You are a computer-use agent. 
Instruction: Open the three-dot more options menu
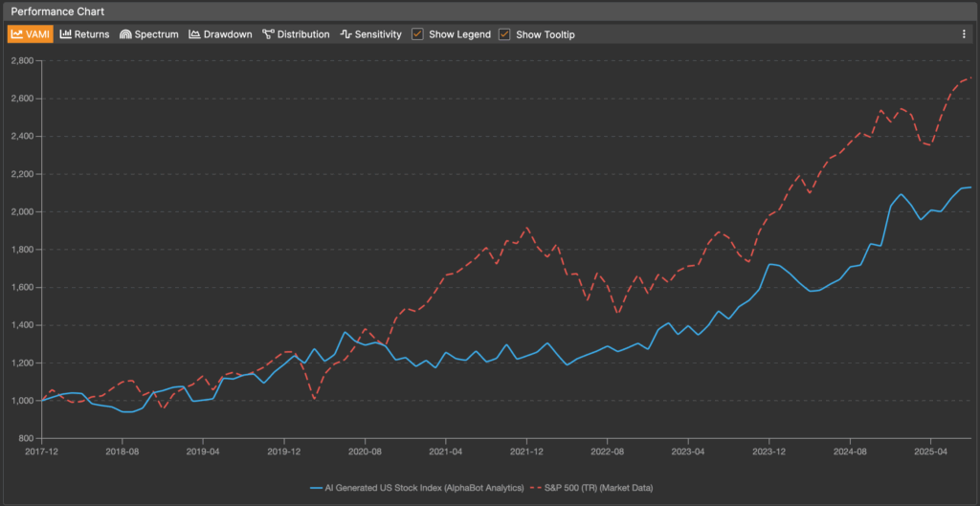click(964, 34)
